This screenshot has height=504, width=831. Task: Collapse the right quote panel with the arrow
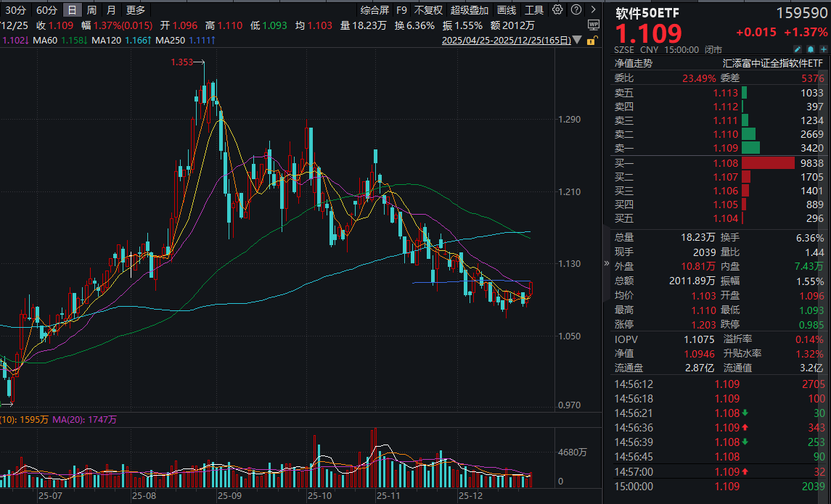point(606,263)
